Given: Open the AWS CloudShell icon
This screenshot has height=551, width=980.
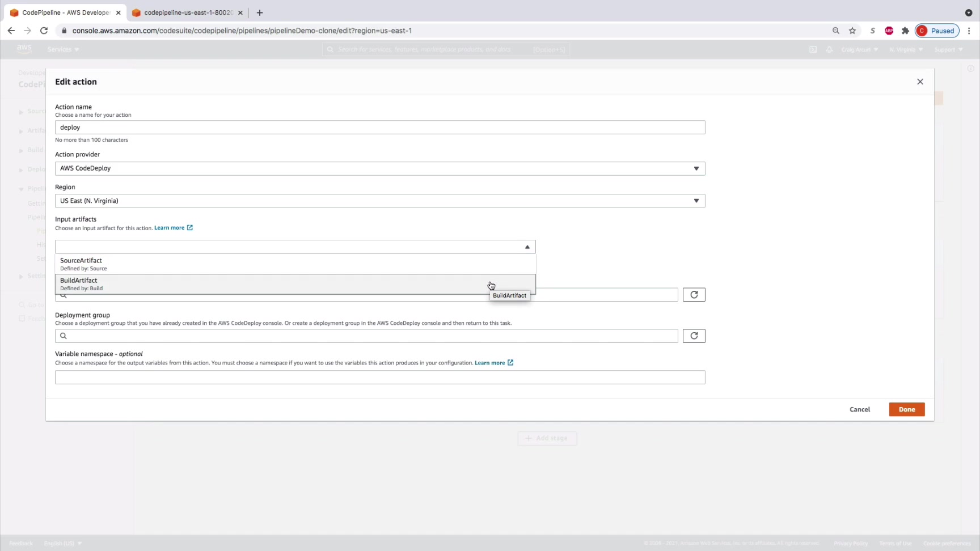Looking at the screenshot, I should (813, 49).
